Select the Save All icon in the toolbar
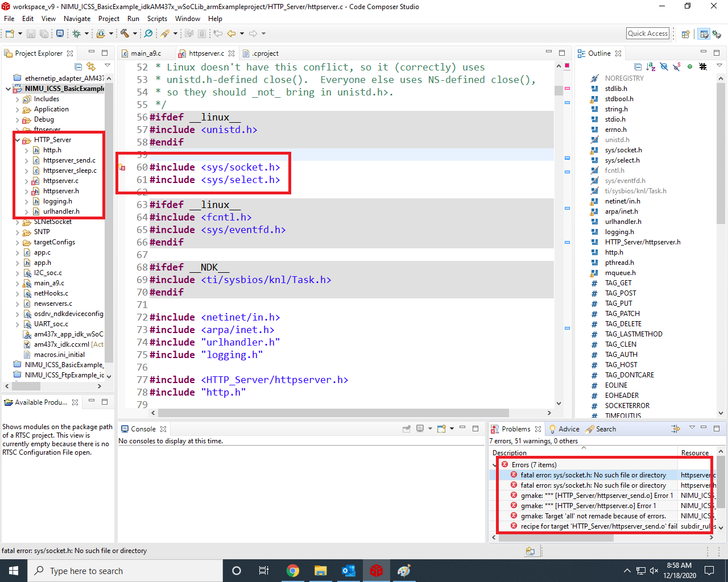 click(44, 34)
